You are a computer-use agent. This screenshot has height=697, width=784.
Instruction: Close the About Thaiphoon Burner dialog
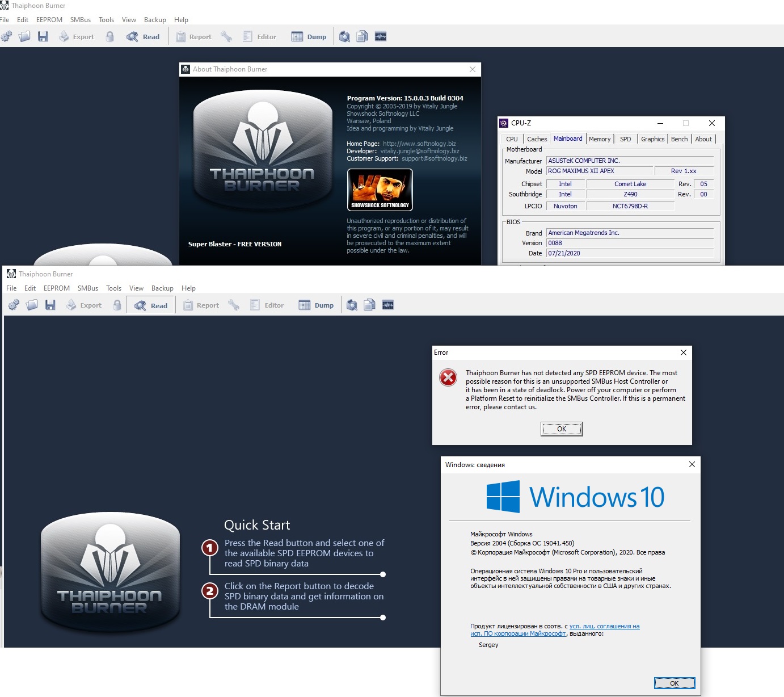pyautogui.click(x=473, y=69)
